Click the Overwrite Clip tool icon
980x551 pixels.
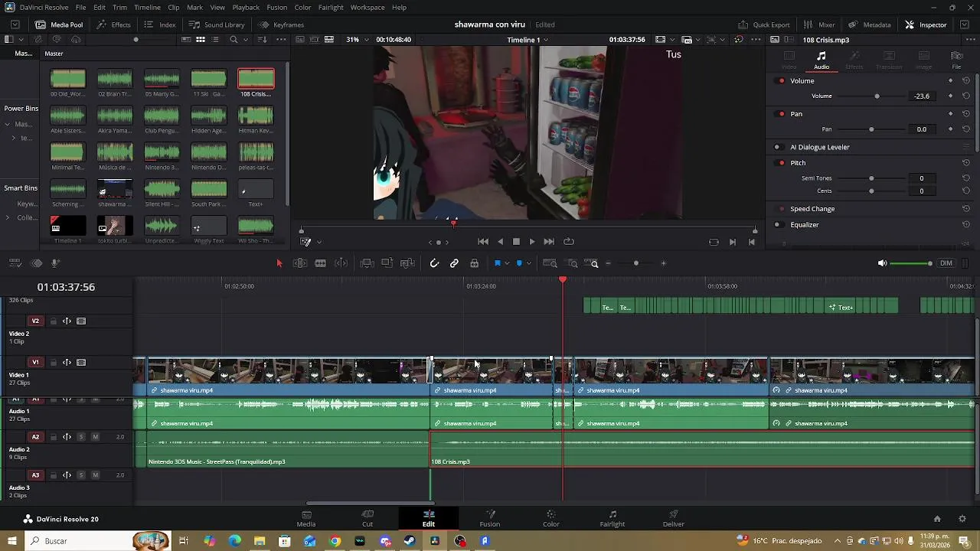[387, 263]
